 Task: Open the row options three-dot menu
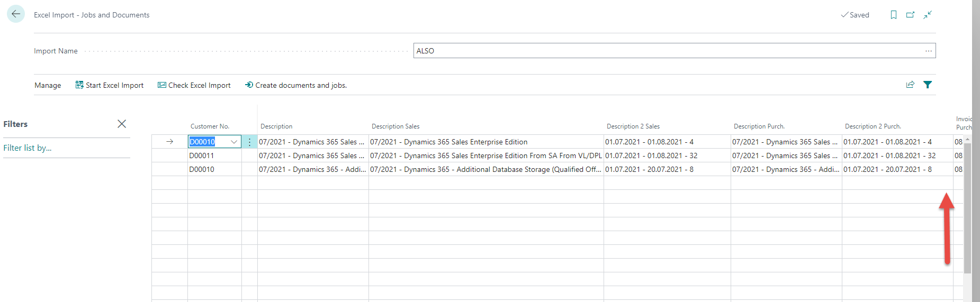pos(249,142)
